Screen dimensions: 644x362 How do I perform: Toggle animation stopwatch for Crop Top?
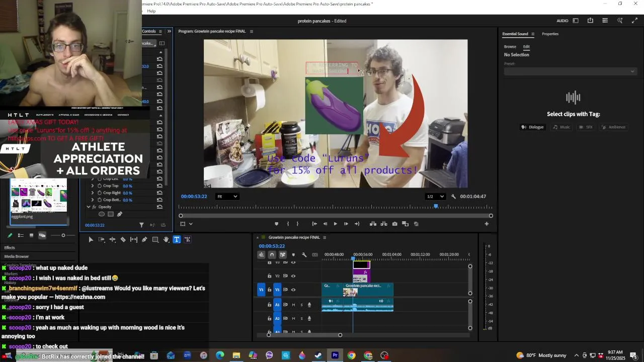100,186
